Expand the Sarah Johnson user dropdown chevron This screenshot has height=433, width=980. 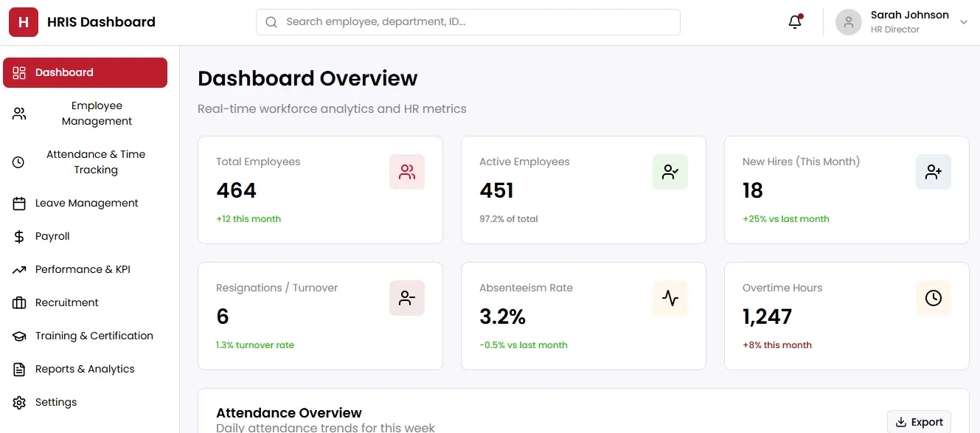pyautogui.click(x=963, y=22)
